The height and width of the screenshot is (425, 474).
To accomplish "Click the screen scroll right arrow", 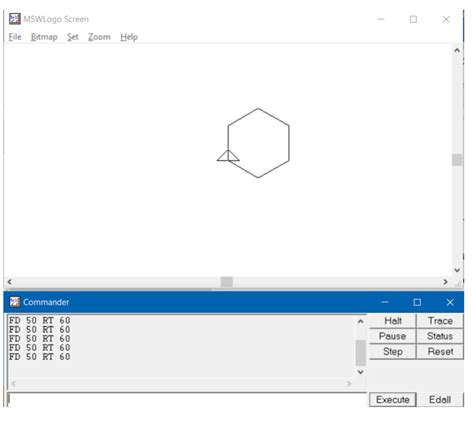I will click(x=445, y=282).
